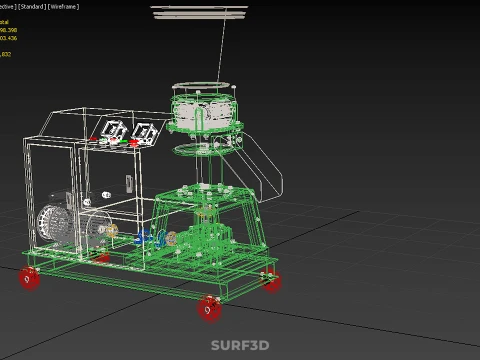Open the [Standard] viewport shading menu
This screenshot has height=360, width=480.
coord(32,7)
